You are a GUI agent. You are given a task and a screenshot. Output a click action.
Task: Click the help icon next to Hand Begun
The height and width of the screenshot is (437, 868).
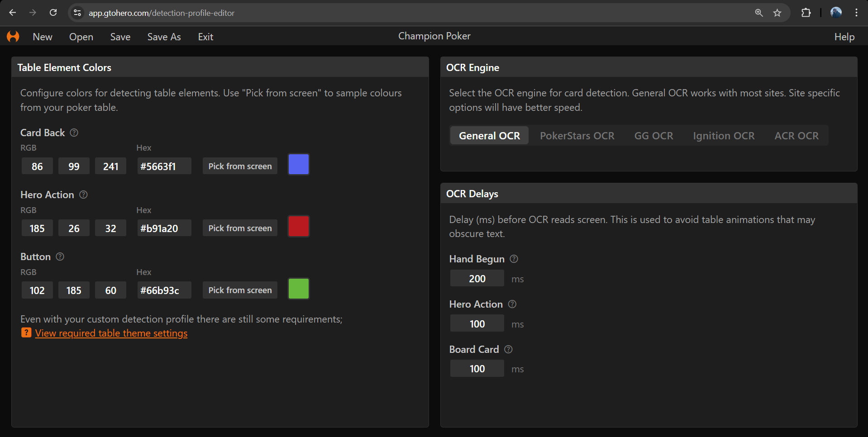[x=514, y=259]
